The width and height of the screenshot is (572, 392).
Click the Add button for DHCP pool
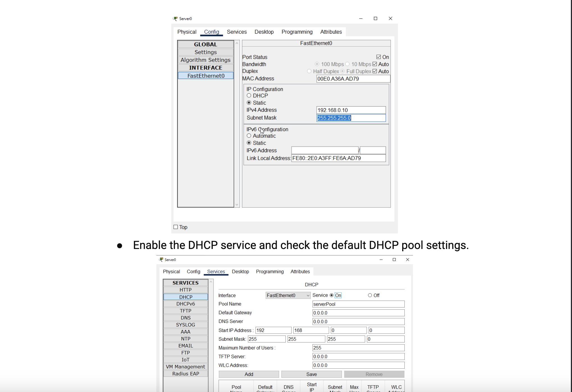click(249, 374)
